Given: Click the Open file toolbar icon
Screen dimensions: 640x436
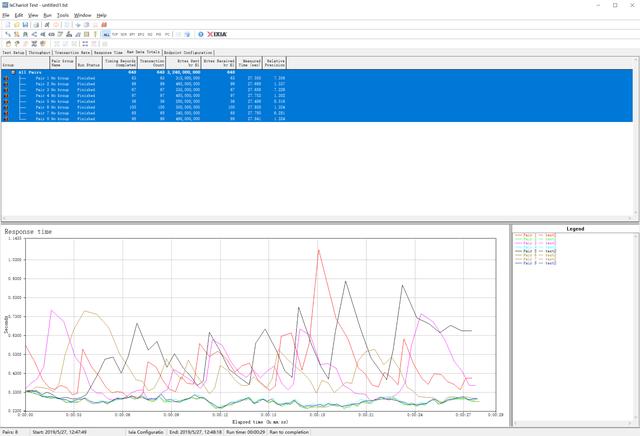Looking at the screenshot, I should pos(16,25).
